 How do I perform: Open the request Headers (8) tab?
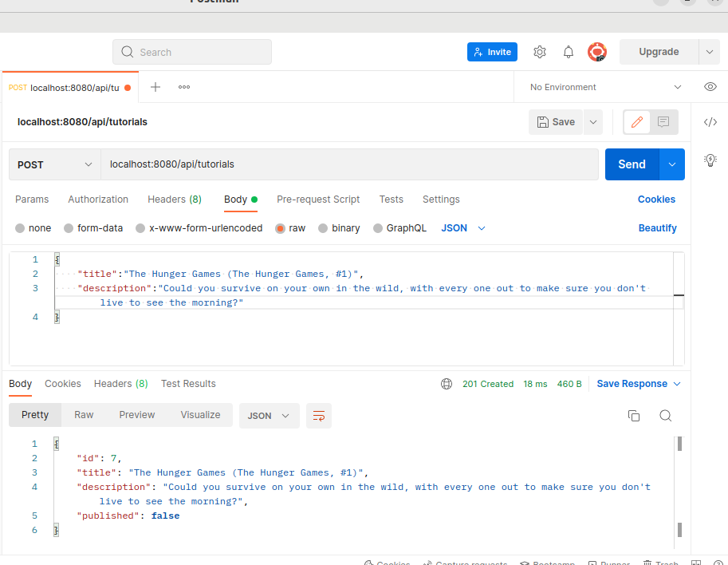[x=175, y=200]
